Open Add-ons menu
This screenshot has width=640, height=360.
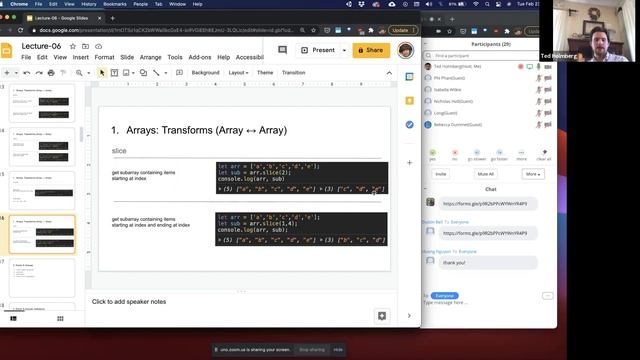(x=200, y=57)
